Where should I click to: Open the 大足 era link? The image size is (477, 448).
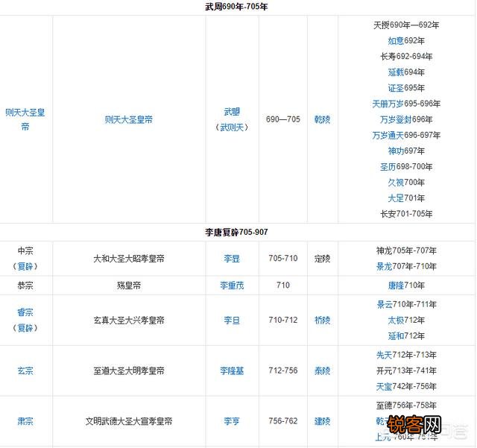(x=396, y=198)
